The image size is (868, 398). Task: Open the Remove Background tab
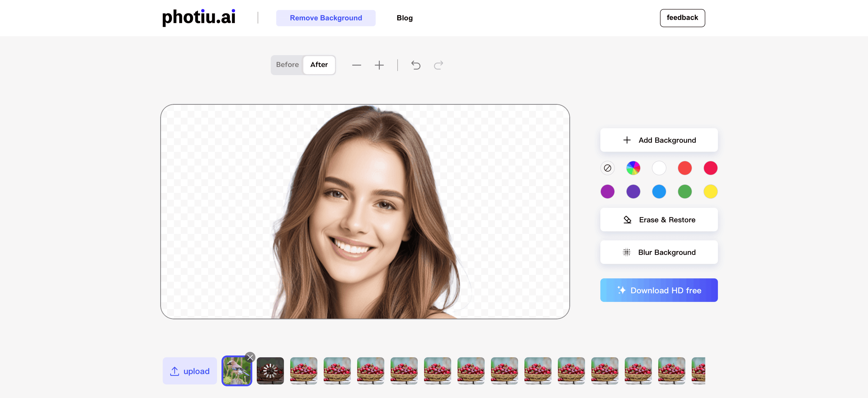[x=325, y=18]
